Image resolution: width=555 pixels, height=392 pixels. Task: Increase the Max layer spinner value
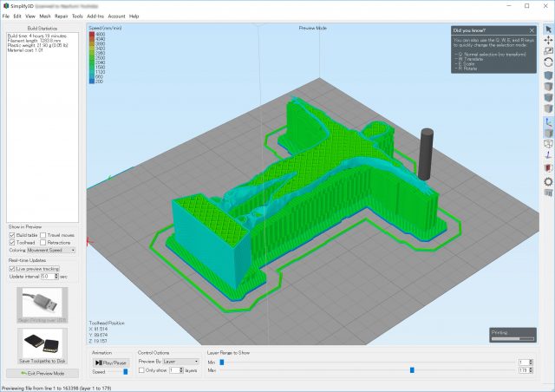tap(531, 368)
